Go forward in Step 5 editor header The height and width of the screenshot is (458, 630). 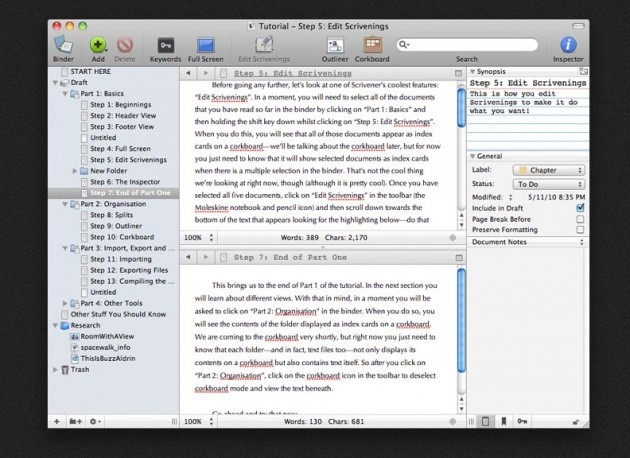pos(206,73)
